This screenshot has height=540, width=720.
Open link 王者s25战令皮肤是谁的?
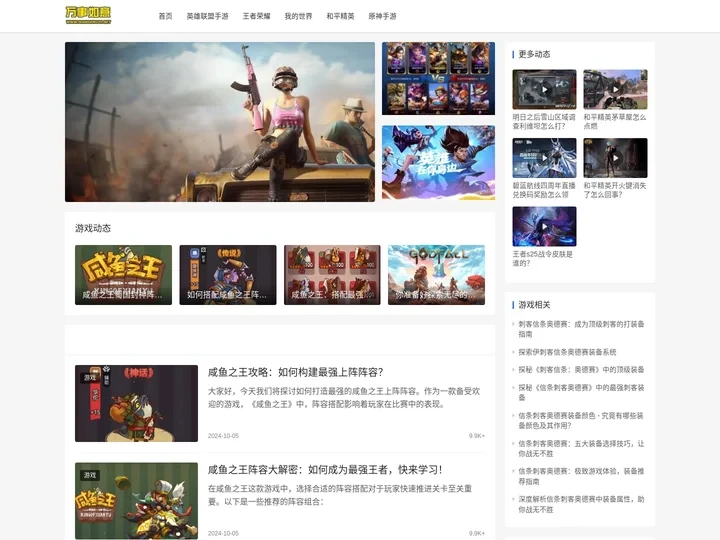point(542,259)
